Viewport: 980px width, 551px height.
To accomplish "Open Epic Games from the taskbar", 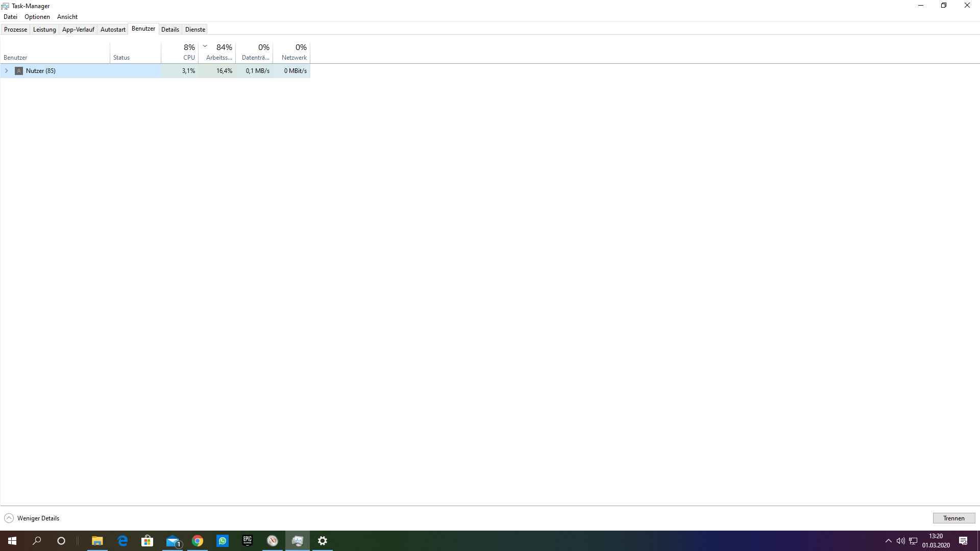I will point(247,540).
